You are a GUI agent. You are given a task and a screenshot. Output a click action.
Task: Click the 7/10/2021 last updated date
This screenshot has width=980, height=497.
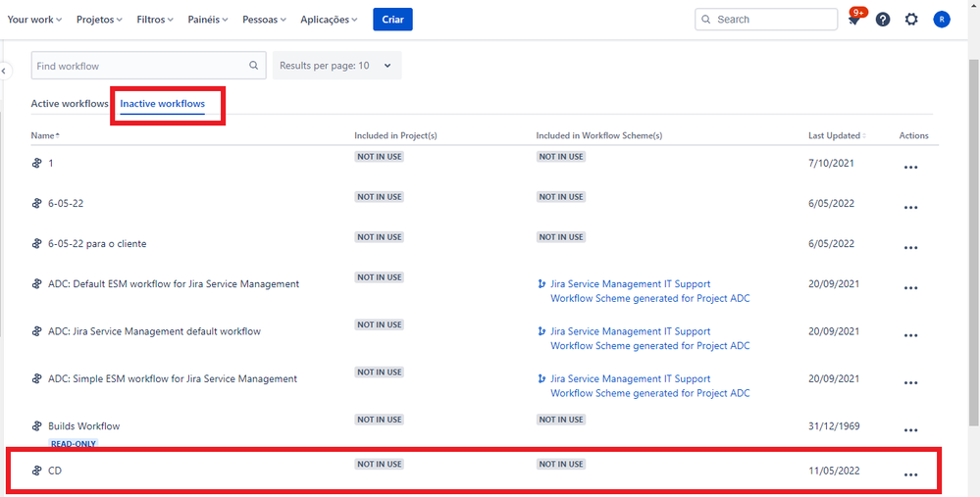click(x=831, y=163)
